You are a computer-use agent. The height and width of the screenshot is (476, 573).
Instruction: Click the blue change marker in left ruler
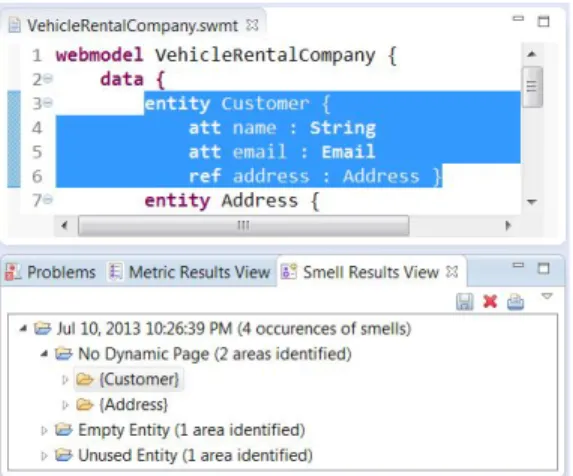pyautogui.click(x=14, y=139)
